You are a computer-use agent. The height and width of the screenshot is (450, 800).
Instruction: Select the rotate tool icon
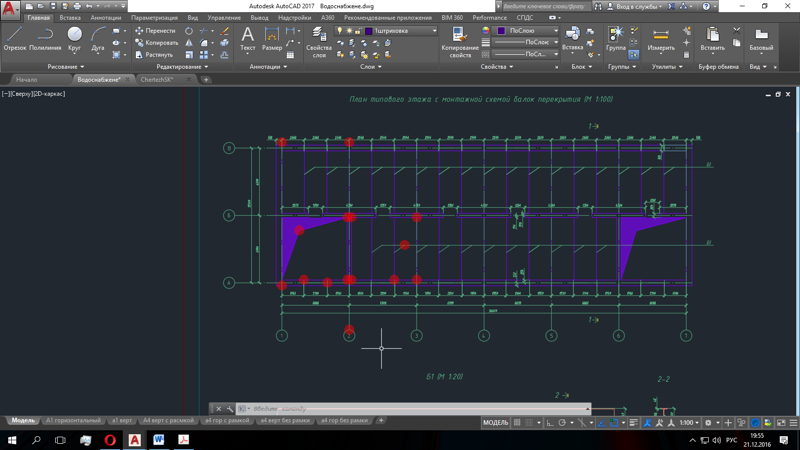coord(189,31)
